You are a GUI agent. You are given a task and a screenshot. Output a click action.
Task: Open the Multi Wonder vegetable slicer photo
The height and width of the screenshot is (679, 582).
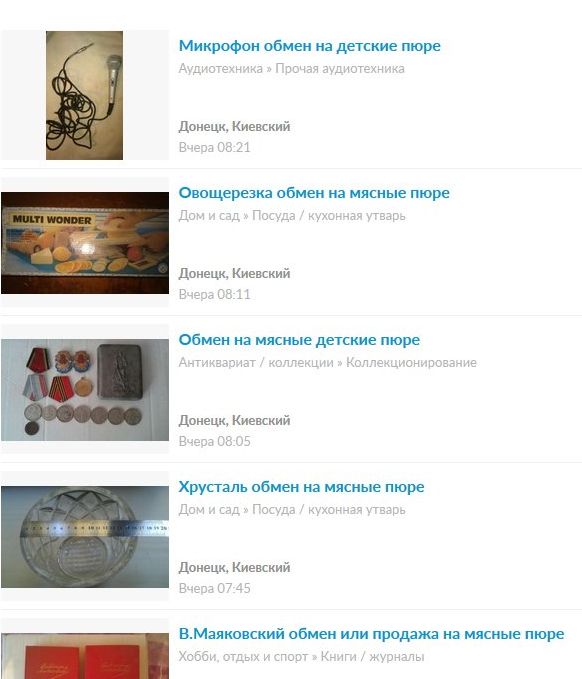[x=85, y=243]
